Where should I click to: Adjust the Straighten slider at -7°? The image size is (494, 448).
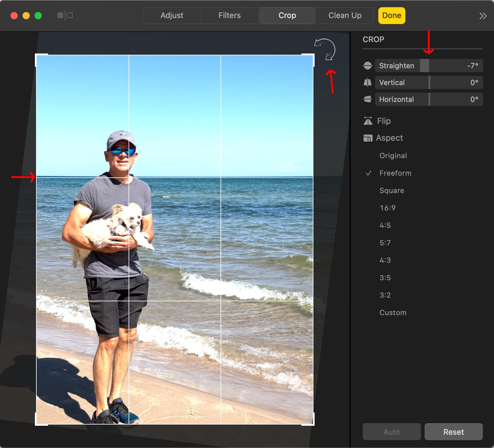click(x=429, y=66)
